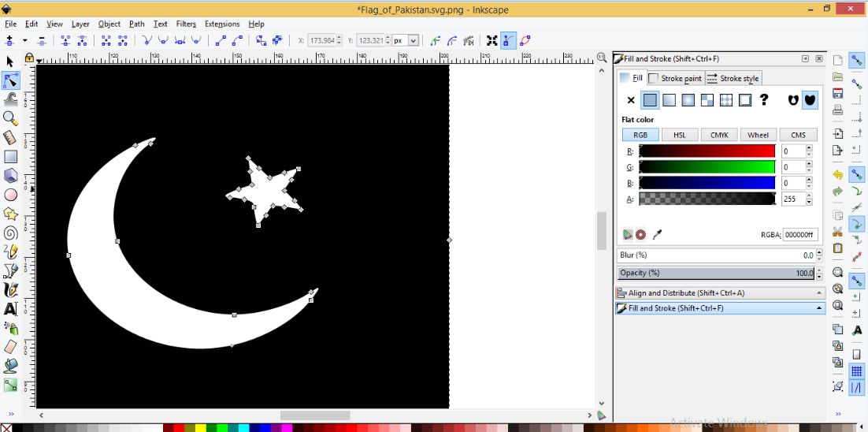Select the Connector tool in toolbox
Screen dimensions: 868x432
pyautogui.click(x=10, y=385)
